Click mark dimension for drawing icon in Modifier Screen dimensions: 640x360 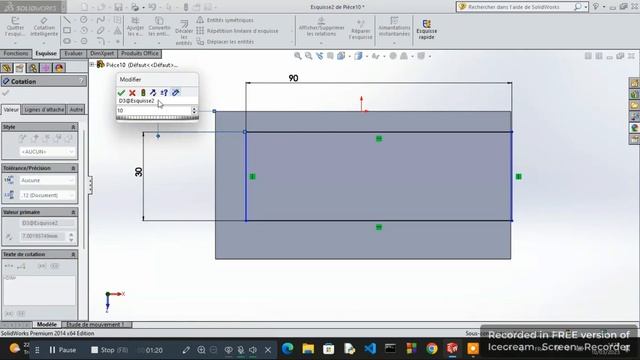click(176, 93)
